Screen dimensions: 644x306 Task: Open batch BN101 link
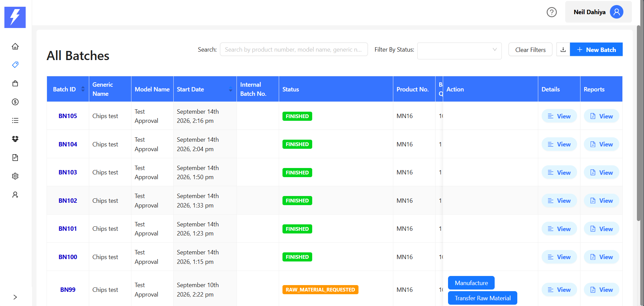click(x=68, y=229)
